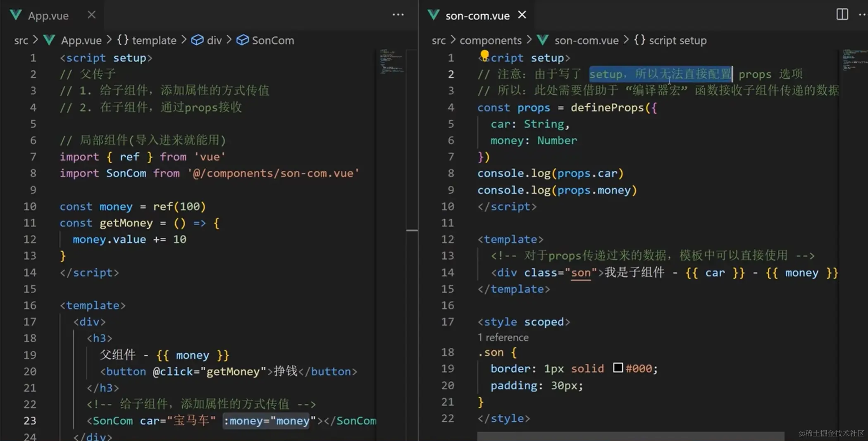The image size is (868, 441).
Task: Open the #000 color swatch picker
Action: pos(618,367)
